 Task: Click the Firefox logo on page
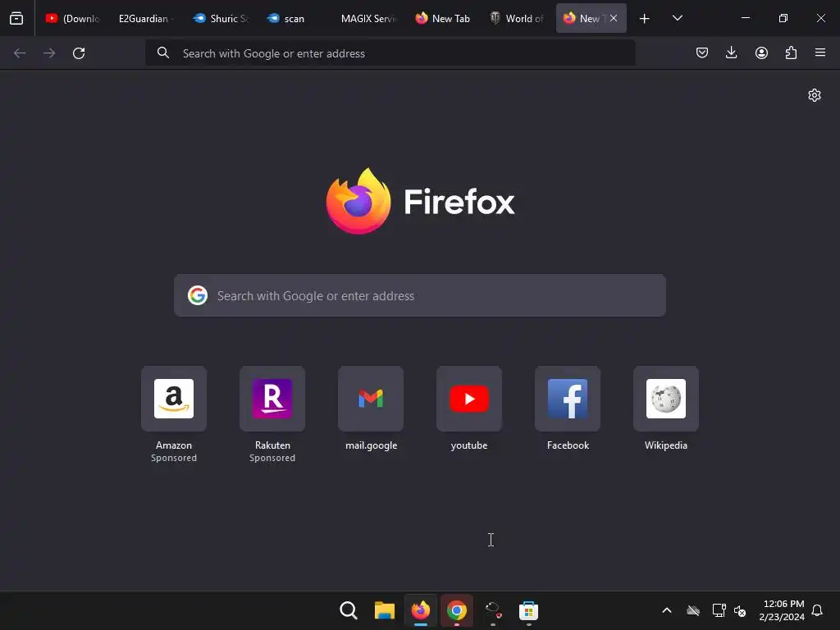(x=358, y=201)
